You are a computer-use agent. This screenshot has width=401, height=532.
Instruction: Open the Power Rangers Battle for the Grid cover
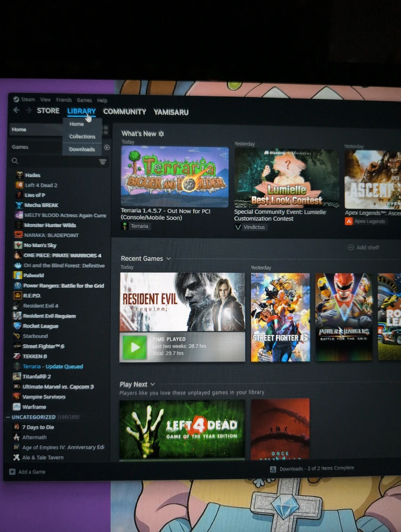[343, 317]
